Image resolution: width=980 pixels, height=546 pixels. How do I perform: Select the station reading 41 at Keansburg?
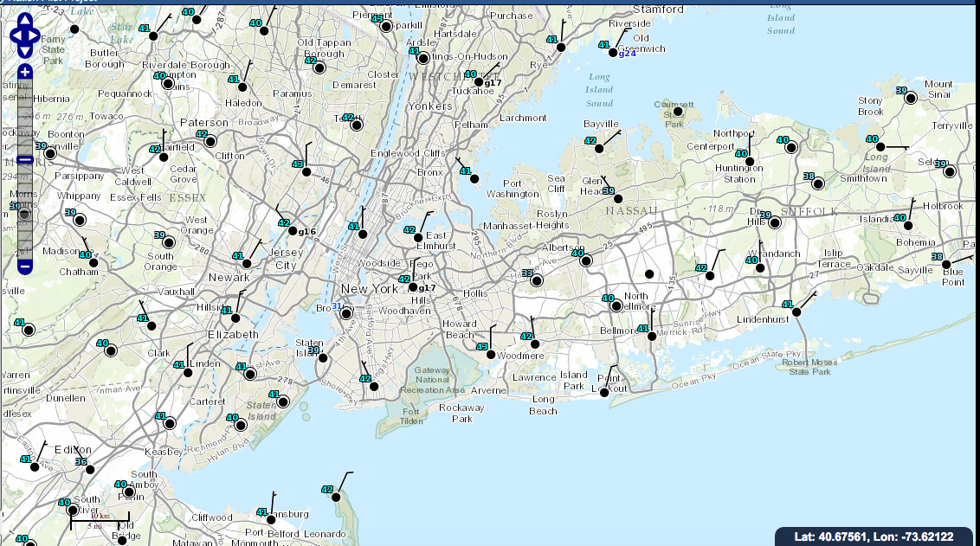271,520
